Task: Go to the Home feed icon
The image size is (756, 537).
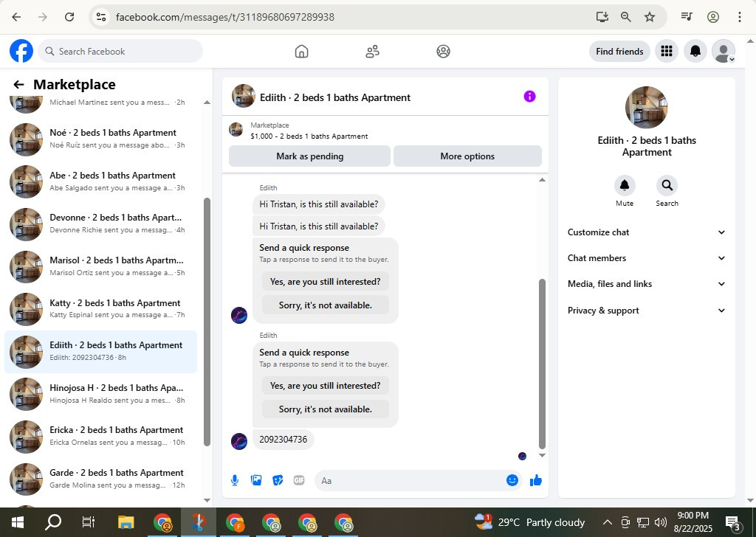Action: tap(301, 51)
